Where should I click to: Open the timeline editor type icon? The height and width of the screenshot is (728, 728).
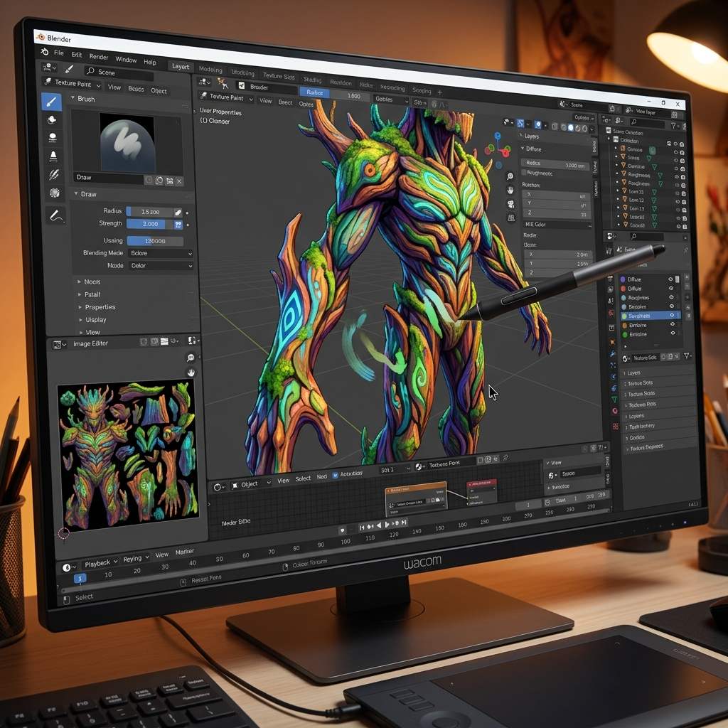[x=68, y=568]
